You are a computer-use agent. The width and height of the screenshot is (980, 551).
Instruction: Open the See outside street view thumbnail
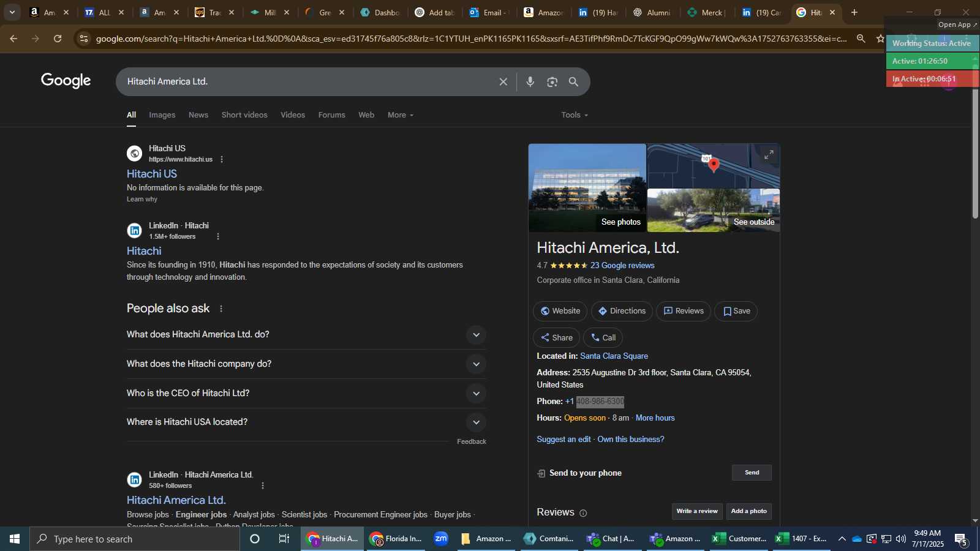click(x=714, y=211)
